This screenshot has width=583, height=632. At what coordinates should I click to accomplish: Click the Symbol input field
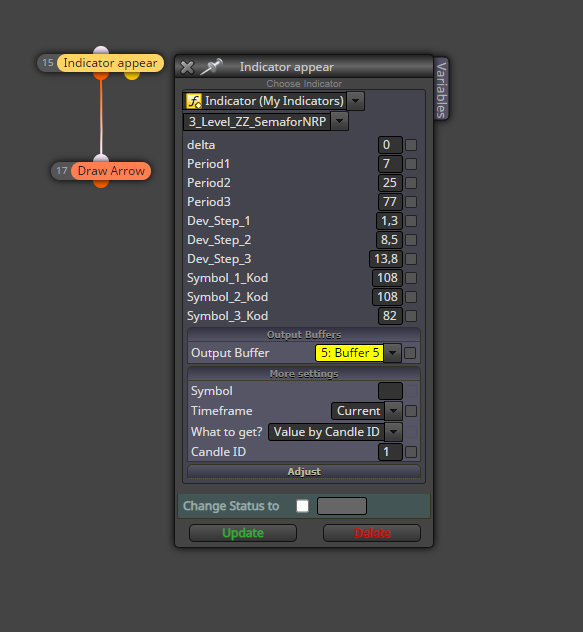[390, 391]
